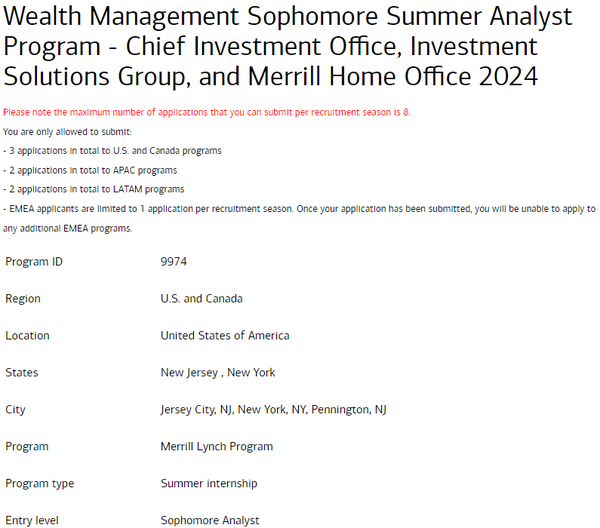600x528 pixels.
Task: Click the Program type label
Action: pos(40,484)
